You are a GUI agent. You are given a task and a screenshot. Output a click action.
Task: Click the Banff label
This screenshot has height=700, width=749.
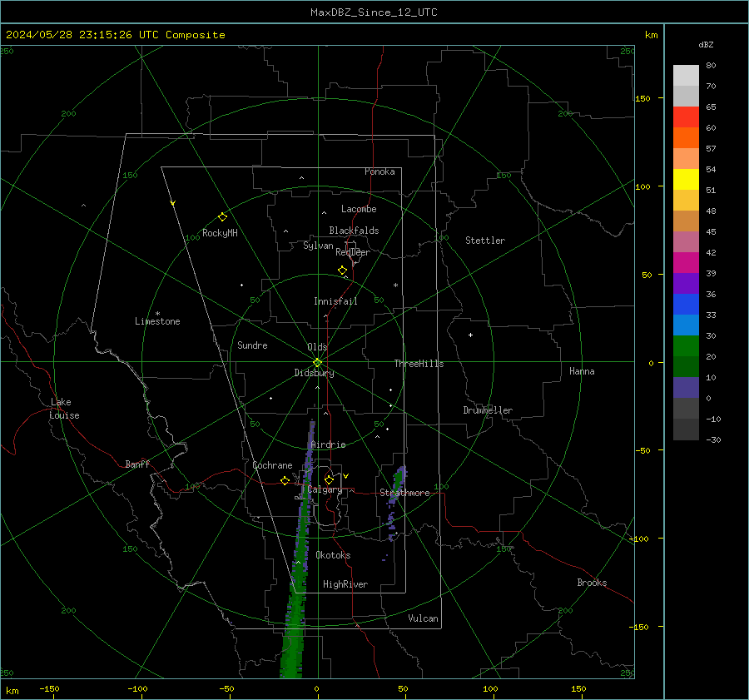coord(137,464)
